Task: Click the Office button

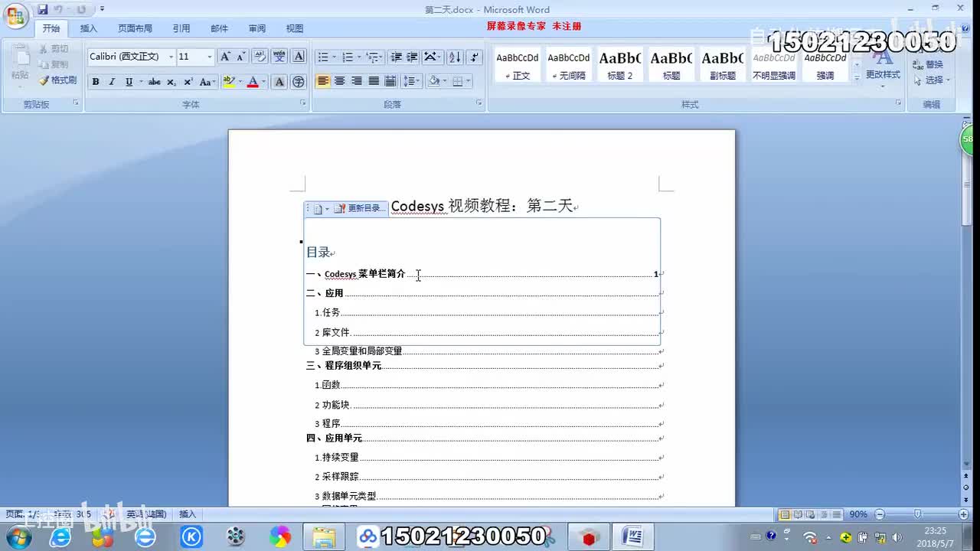Action: point(15,15)
